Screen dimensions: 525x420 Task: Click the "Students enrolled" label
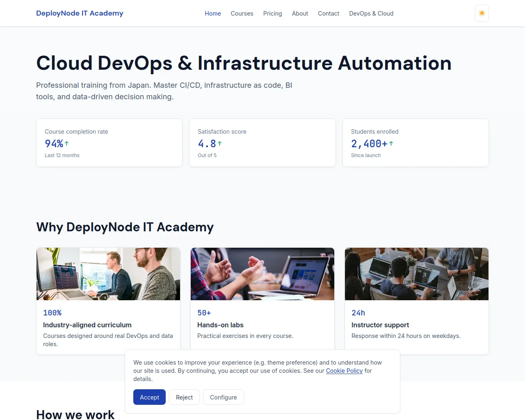374,132
